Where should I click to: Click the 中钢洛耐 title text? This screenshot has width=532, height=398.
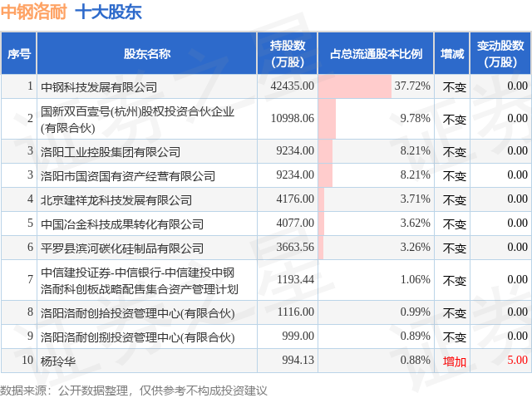click(x=33, y=12)
